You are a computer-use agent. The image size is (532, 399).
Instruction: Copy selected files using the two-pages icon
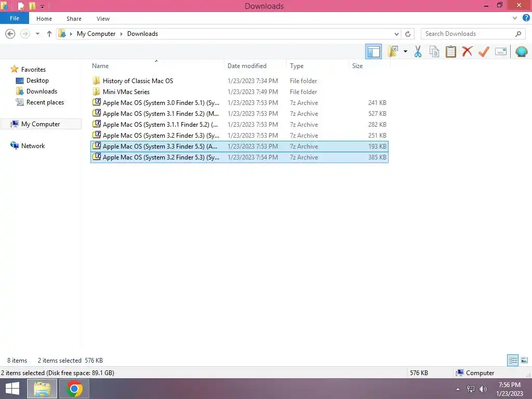[x=434, y=51]
